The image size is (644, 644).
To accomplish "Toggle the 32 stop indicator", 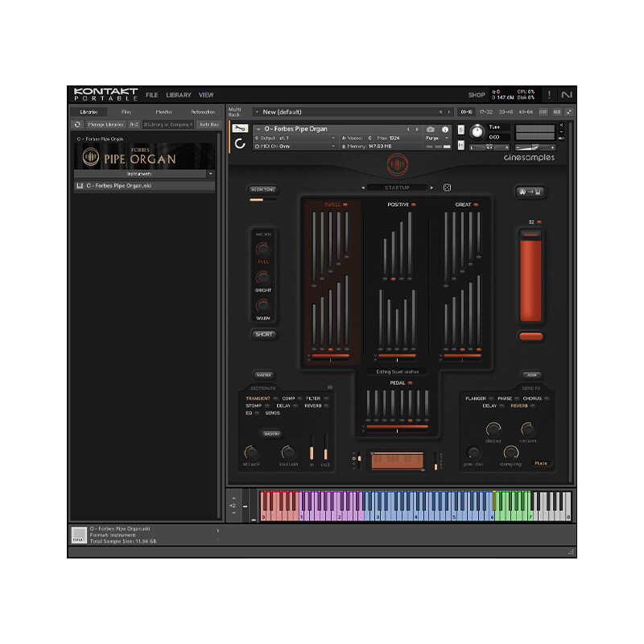I will (x=539, y=222).
